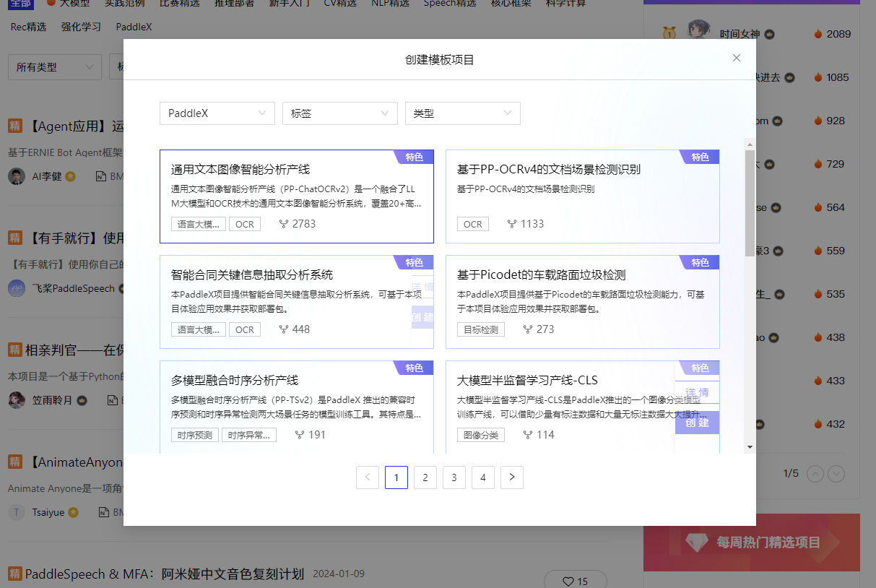Viewport: 876px width, 588px height.
Task: Click 创建 on the 智能合同关键信息抽取 card
Action: (422, 317)
